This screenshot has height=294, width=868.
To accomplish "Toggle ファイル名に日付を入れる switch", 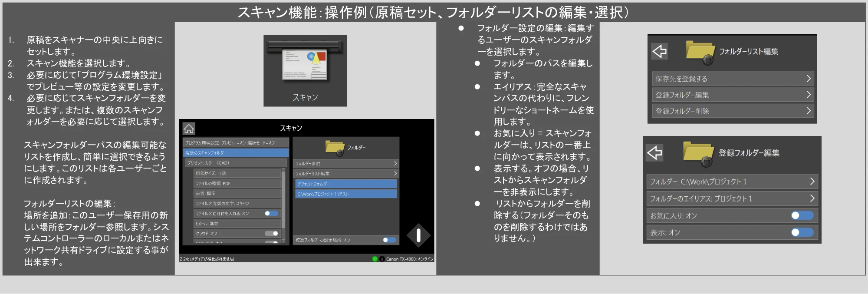I will [271, 214].
